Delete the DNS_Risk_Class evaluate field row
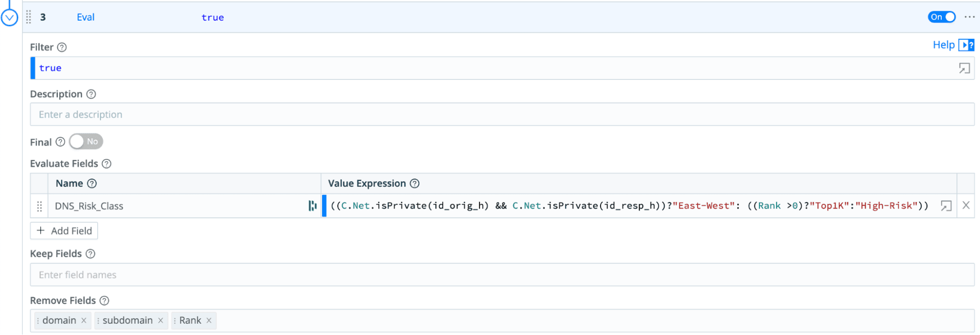This screenshot has width=980, height=335. (966, 206)
